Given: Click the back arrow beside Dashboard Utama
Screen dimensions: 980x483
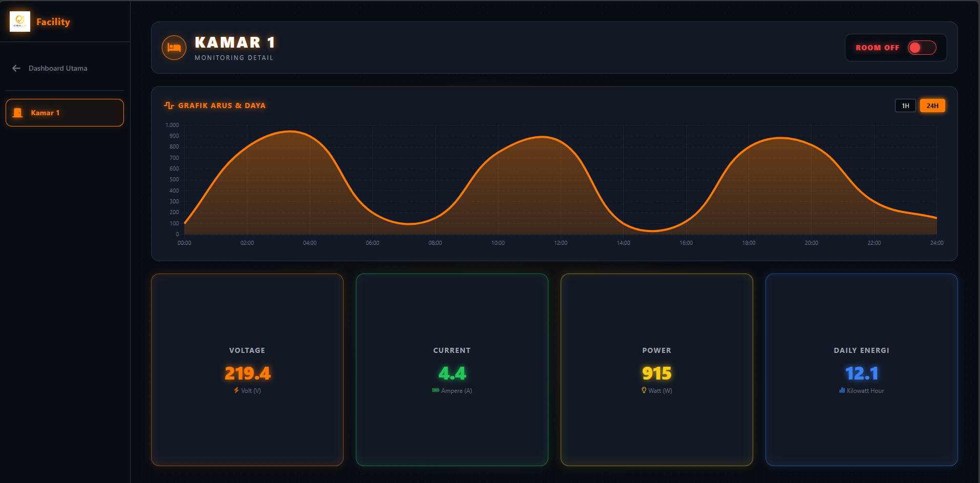Looking at the screenshot, I should click(16, 68).
